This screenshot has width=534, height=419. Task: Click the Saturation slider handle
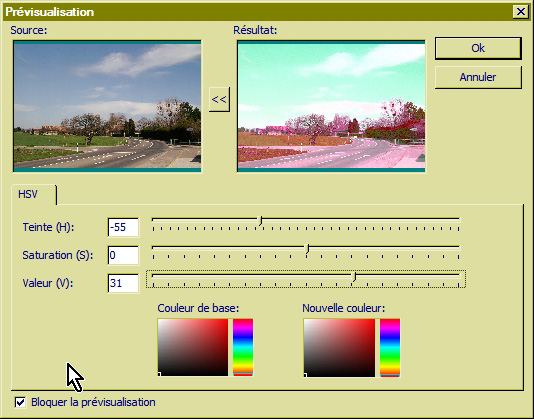click(x=307, y=248)
